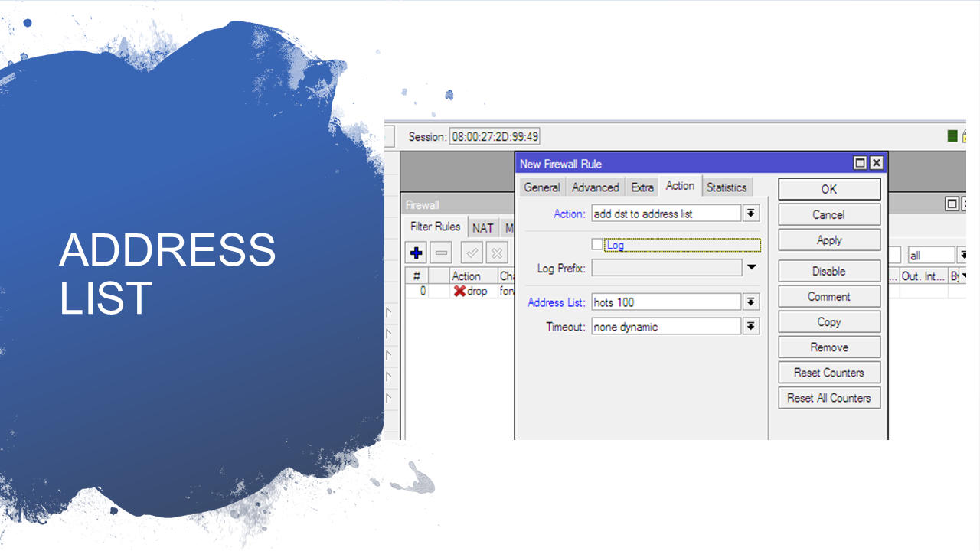Screen dimensions: 980x551
Task: Expand the Address List dropdown
Action: [x=751, y=302]
